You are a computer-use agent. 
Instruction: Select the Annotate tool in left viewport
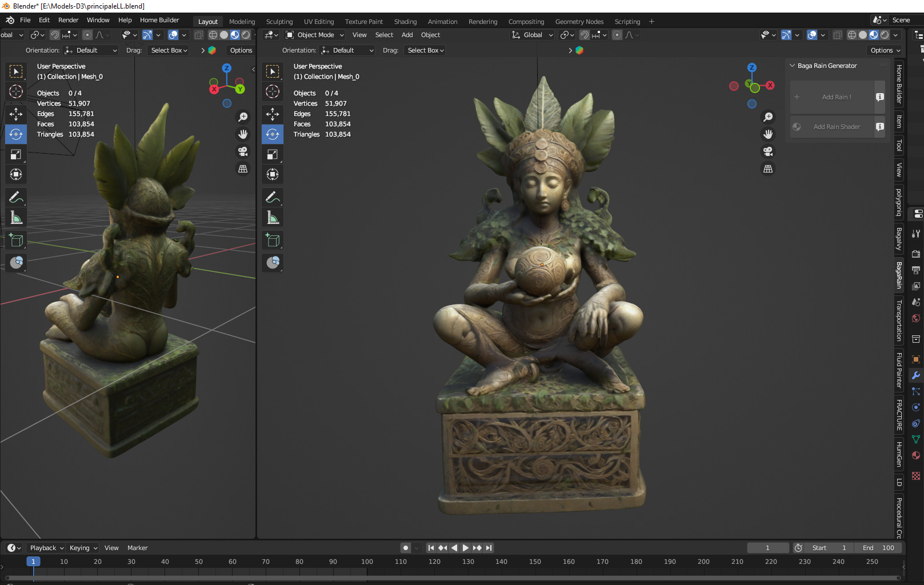pos(16,198)
